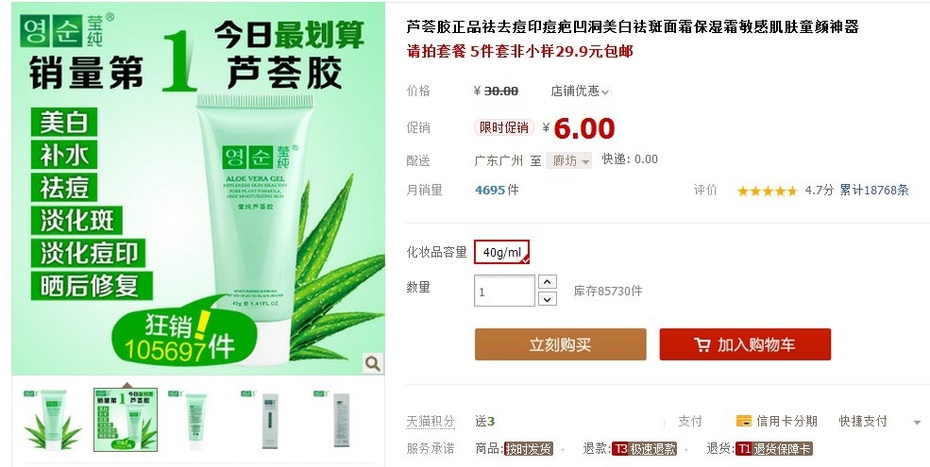Expand the 店铺优惠 store discount dropdown
Viewport: 930px width, 467px height.
579,91
